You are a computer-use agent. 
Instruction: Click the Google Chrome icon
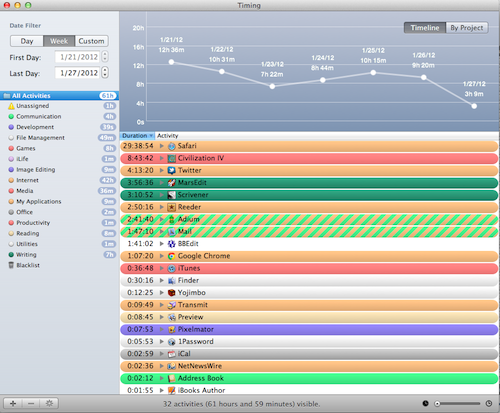[172, 256]
